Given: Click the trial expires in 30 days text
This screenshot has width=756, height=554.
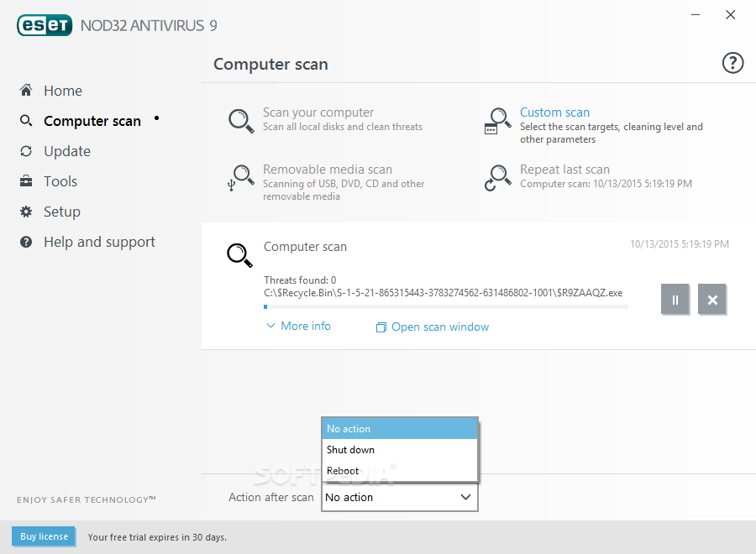Looking at the screenshot, I should tap(157, 537).
